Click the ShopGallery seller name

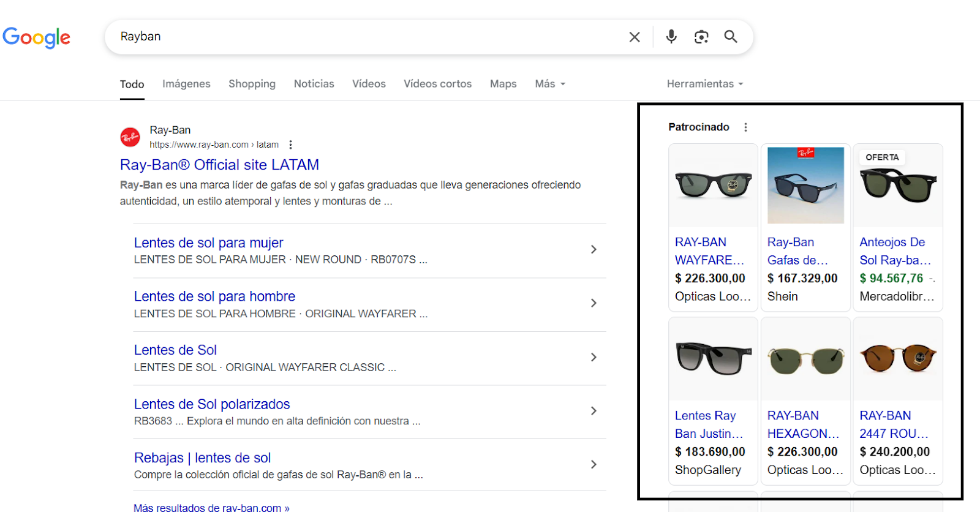pyautogui.click(x=708, y=470)
